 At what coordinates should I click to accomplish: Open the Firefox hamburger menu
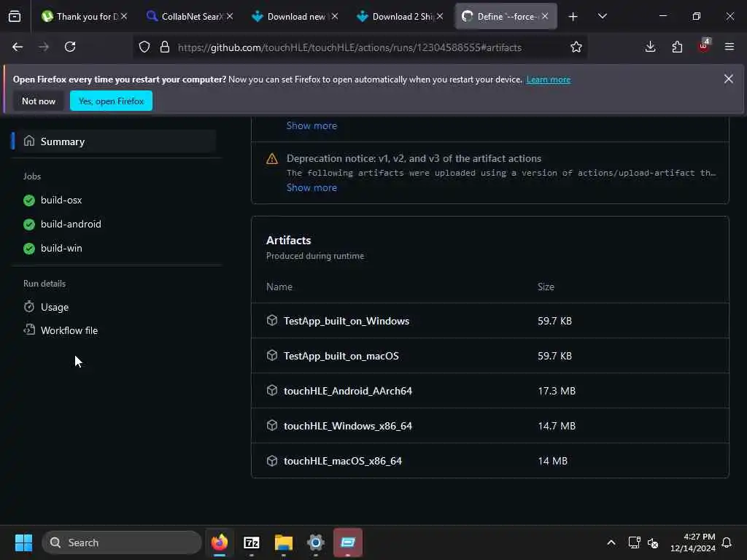coord(729,47)
